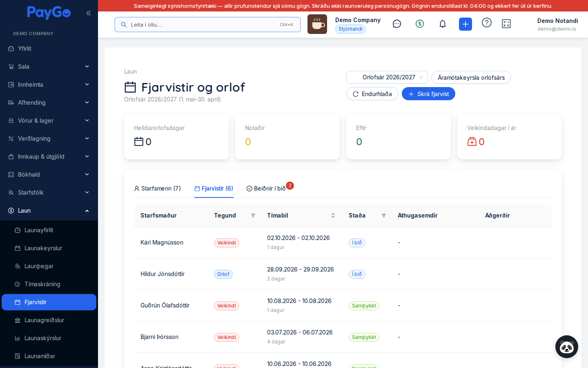Click the Skrá fjarvist button
The image size is (588, 368).
428,94
